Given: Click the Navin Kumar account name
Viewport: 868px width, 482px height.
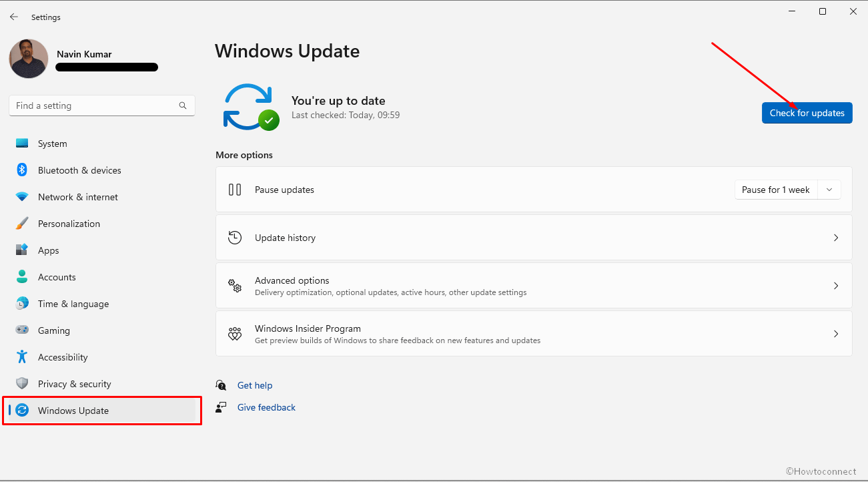Looking at the screenshot, I should click(x=84, y=54).
